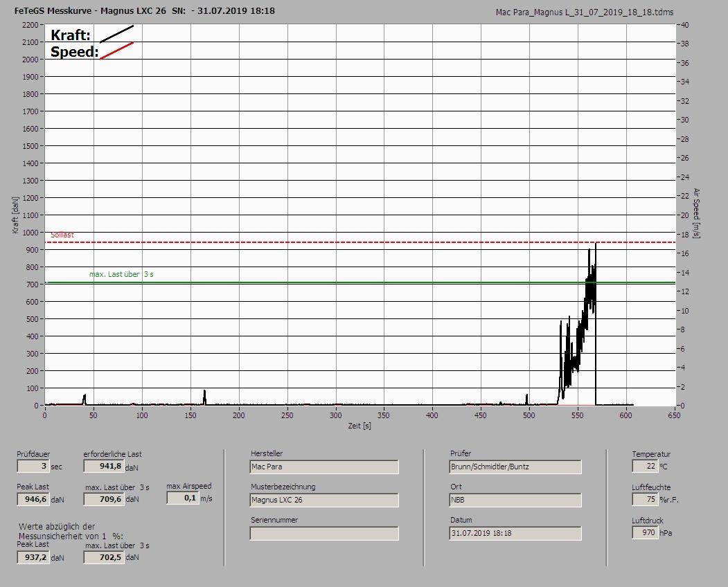Click the file name 'Mac Para_Magnus L_31_07_2019_18_18.tdms'
Screen dimensions: 728x587
coord(585,12)
